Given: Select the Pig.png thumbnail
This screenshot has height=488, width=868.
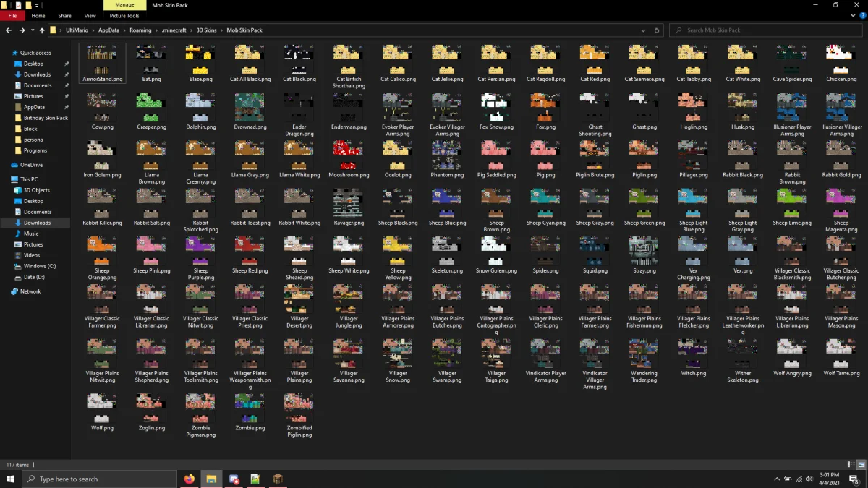Looking at the screenshot, I should coord(545,155).
